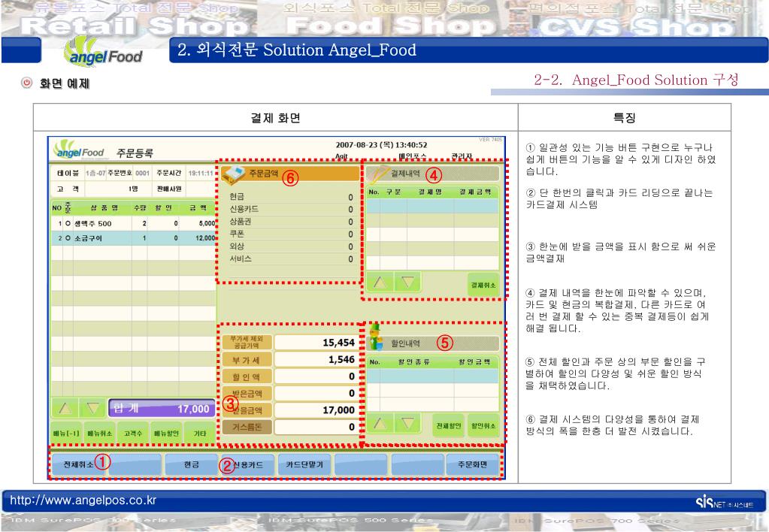Click the up arrow below the order item list
This screenshot has width=769, height=532.
(65, 409)
